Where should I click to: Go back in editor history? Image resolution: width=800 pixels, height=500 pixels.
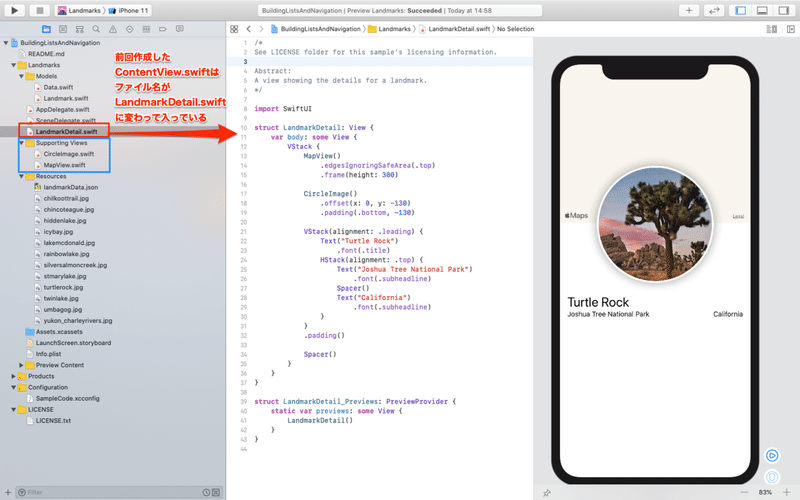249,29
